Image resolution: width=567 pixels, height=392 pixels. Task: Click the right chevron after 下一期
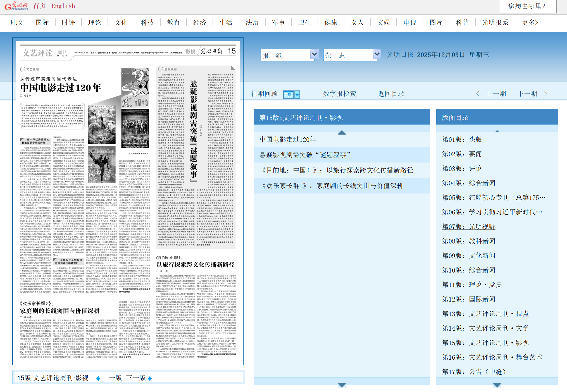[x=546, y=94]
